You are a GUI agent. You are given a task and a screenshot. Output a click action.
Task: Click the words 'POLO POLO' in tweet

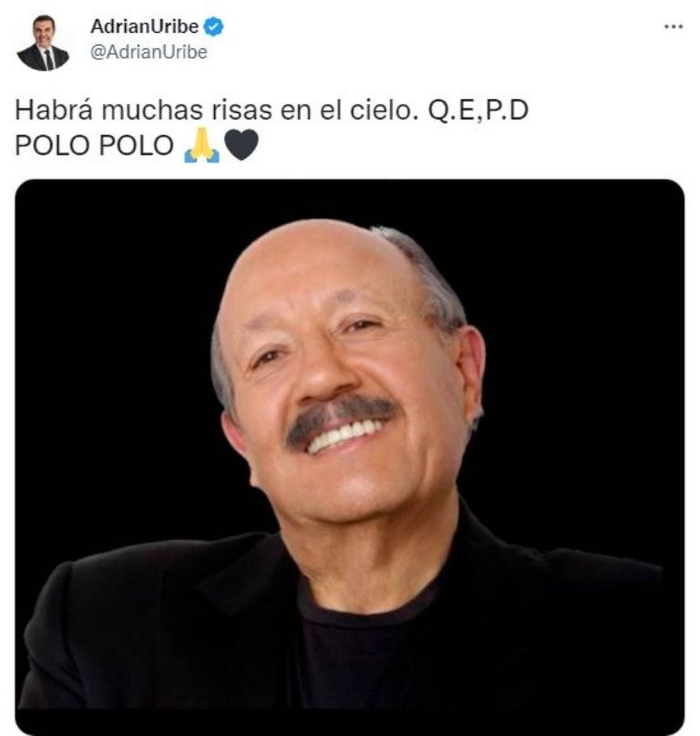point(95,145)
